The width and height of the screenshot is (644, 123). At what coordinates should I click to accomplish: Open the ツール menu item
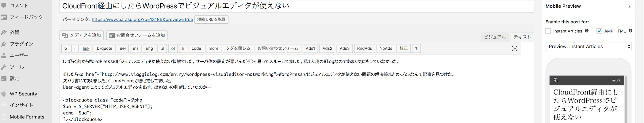[x=17, y=67]
